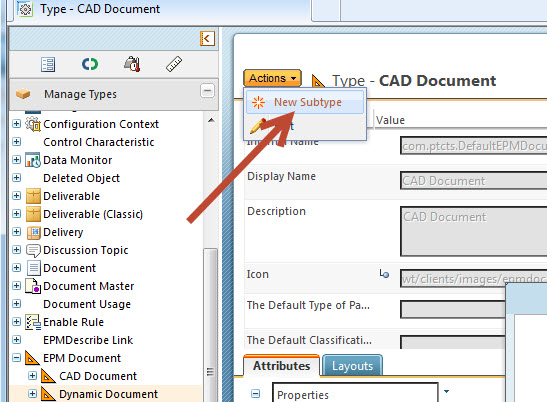Click the CAD Document triangle icon in the tree
Image resolution: width=547 pixels, height=402 pixels.
pyautogui.click(x=48, y=376)
